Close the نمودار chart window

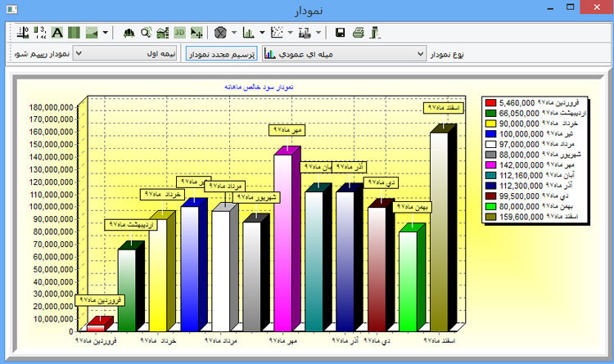pos(594,10)
